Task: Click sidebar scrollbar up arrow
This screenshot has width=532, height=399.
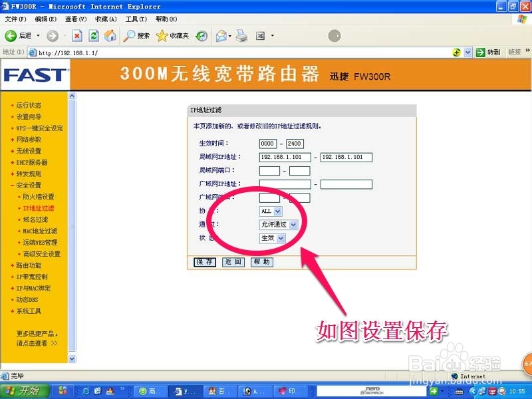Action: (72, 96)
